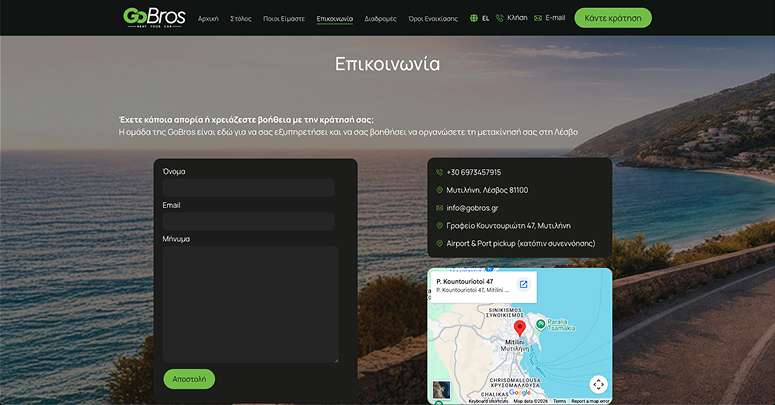775x405 pixels.
Task: Click the Email input field
Action: 249,222
